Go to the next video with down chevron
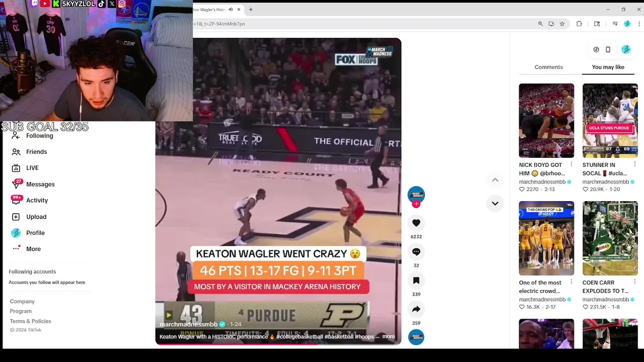This screenshot has width=644, height=362. [495, 203]
